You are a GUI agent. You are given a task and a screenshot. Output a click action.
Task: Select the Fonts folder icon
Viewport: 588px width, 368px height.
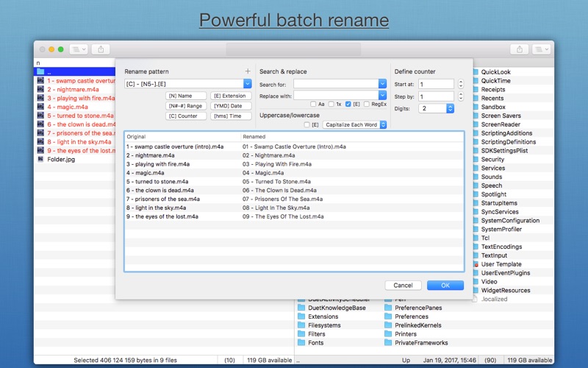301,343
